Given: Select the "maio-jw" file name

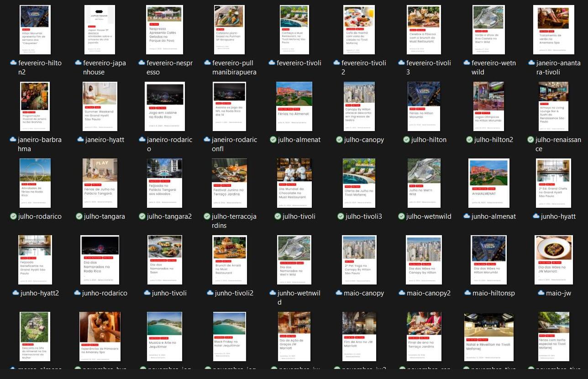Looking at the screenshot, I should pyautogui.click(x=559, y=293).
